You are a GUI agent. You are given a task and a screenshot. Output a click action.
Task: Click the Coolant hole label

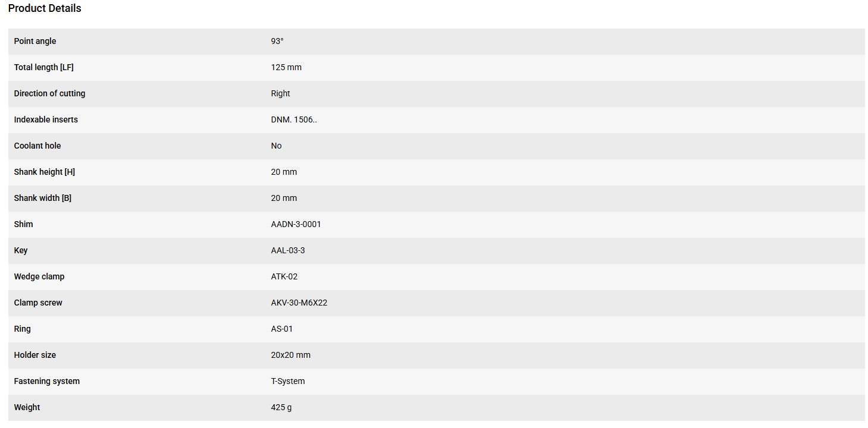[x=37, y=146]
